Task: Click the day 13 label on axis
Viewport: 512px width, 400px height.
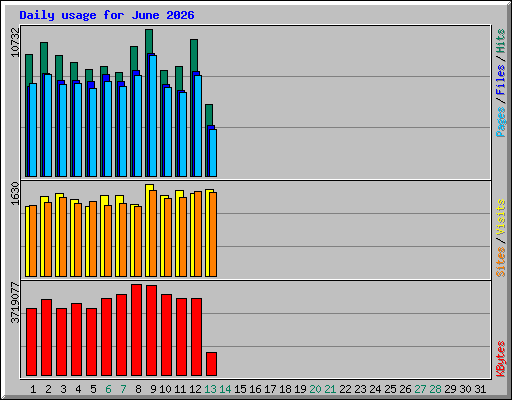Action: (210, 389)
